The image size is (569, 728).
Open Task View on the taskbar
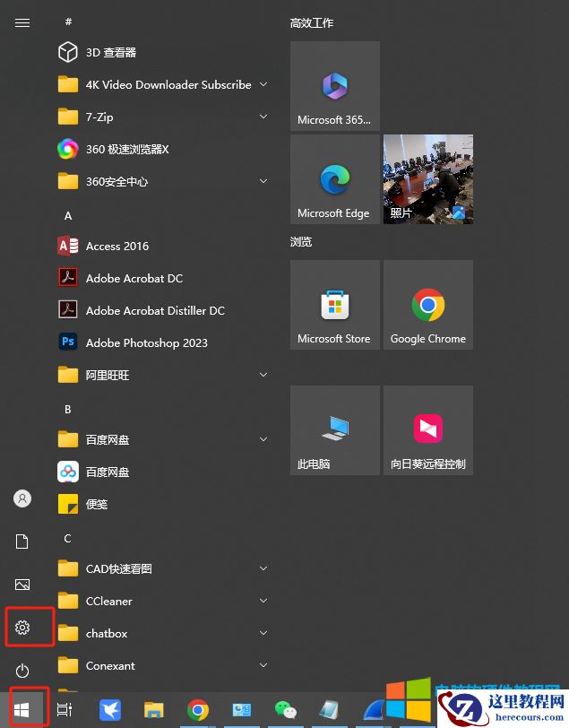click(x=65, y=709)
